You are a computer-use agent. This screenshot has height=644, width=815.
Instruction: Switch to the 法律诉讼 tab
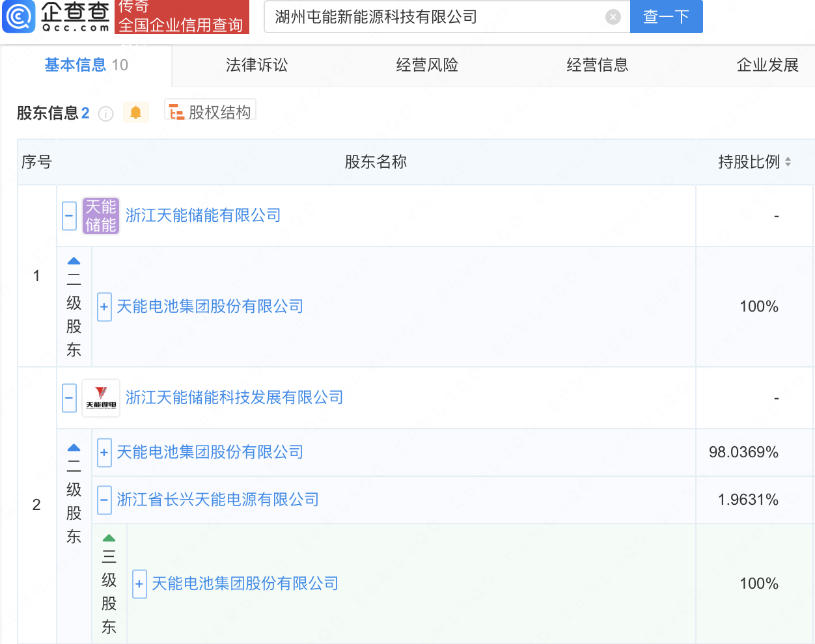[256, 65]
